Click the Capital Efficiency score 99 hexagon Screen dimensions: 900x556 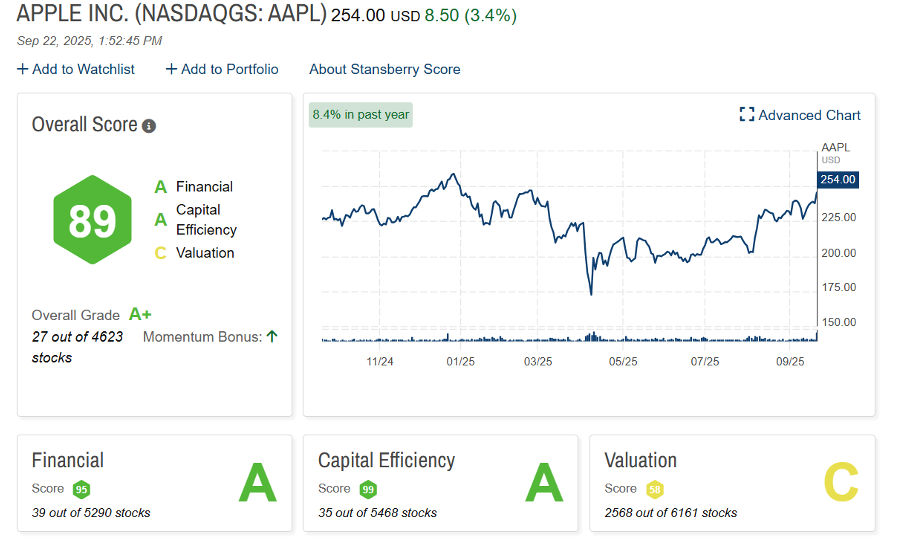click(x=368, y=489)
